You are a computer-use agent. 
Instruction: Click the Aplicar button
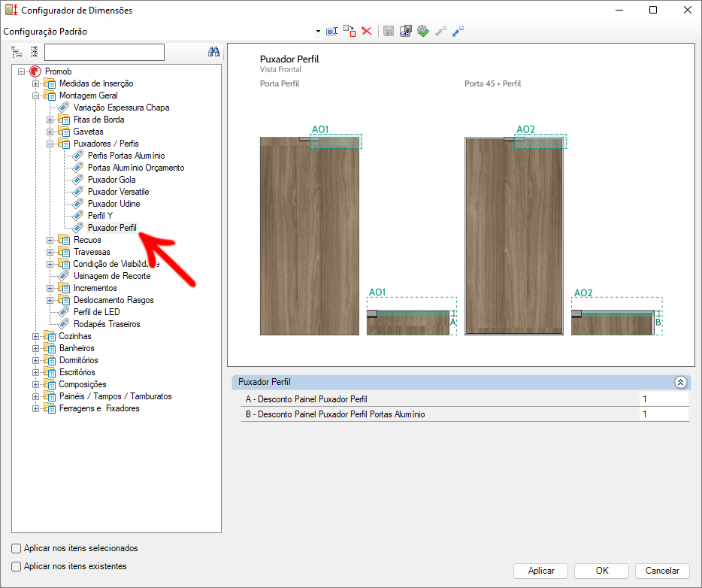(x=541, y=571)
